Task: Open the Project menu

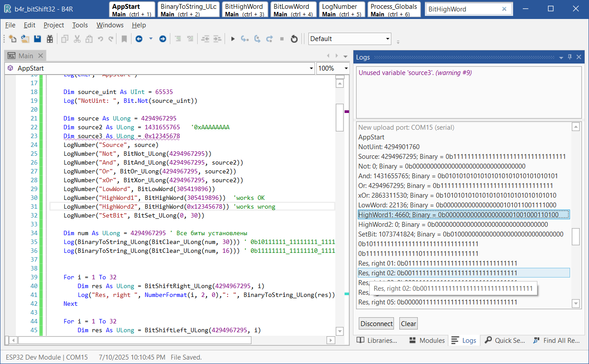Action: pos(54,25)
